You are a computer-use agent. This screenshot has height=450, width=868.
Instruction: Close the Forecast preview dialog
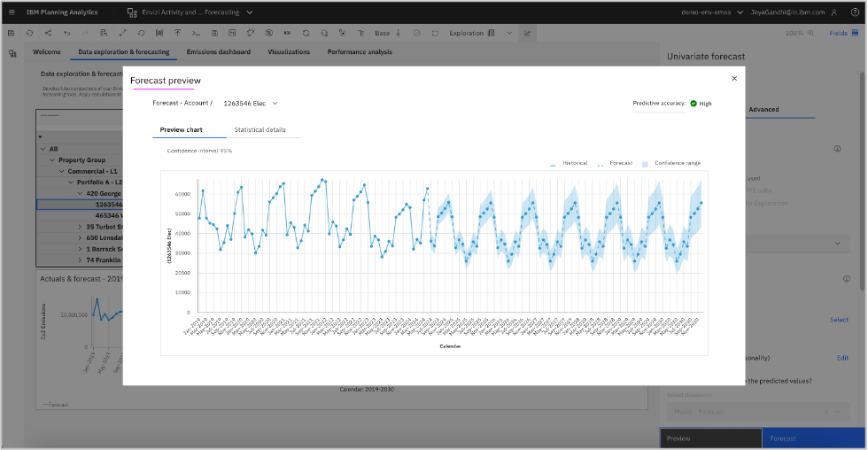pyautogui.click(x=733, y=79)
